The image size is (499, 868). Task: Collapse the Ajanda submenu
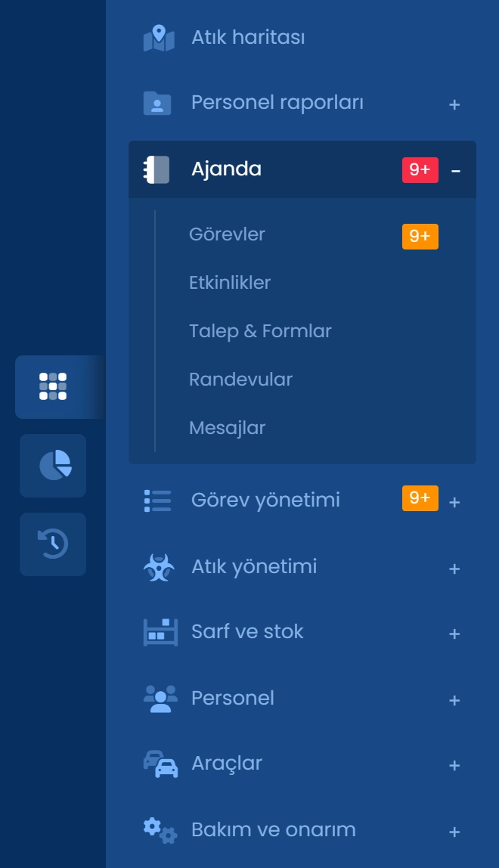[x=454, y=169]
